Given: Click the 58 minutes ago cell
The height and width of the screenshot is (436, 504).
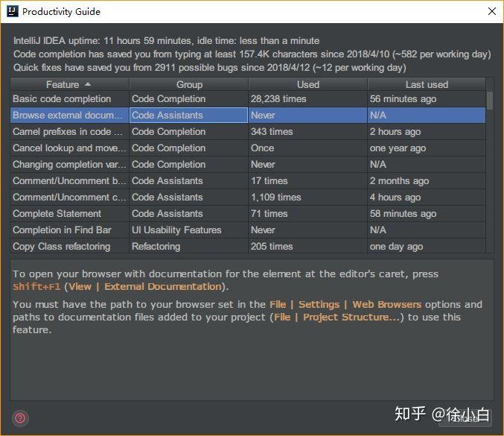Looking at the screenshot, I should pos(427,214).
